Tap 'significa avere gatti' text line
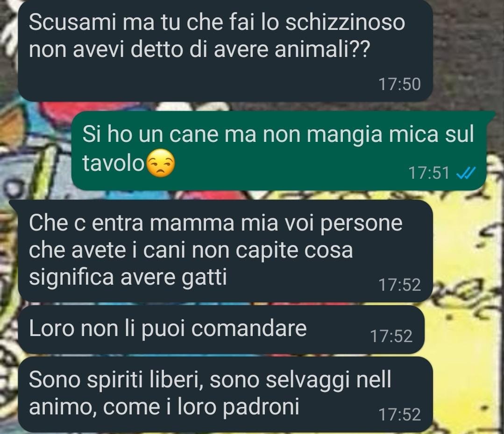 coord(128,278)
